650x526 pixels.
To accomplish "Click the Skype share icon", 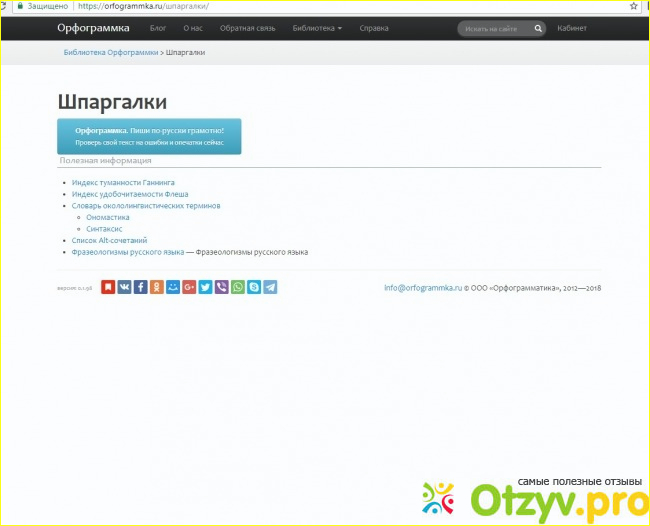I will coord(254,287).
